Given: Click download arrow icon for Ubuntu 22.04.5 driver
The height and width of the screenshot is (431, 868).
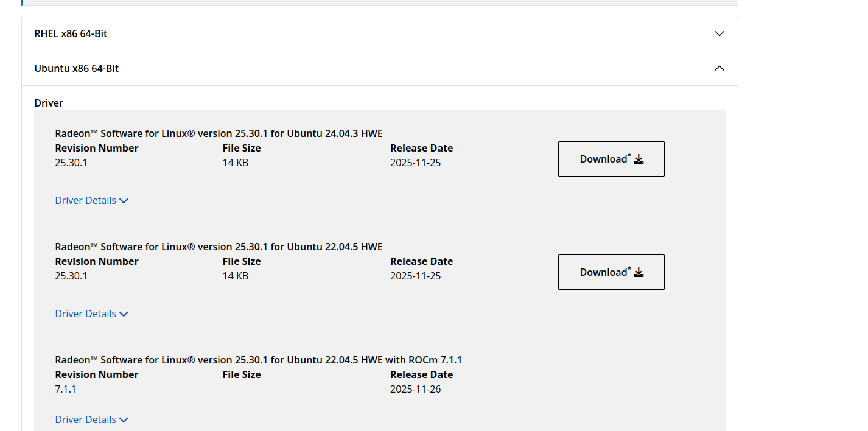Looking at the screenshot, I should click(639, 272).
